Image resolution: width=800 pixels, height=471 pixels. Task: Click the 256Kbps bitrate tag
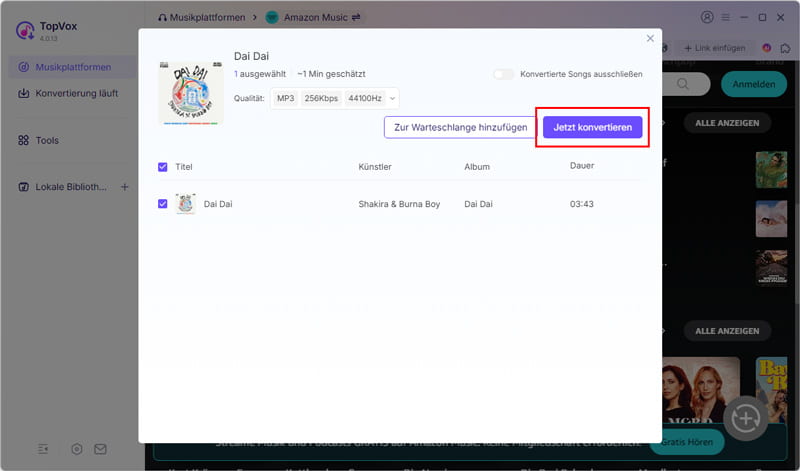[321, 98]
